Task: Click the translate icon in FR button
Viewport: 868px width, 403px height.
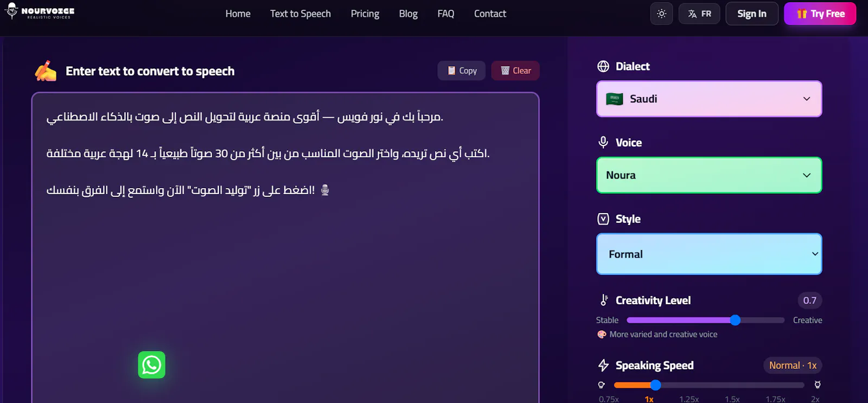Action: click(x=692, y=14)
